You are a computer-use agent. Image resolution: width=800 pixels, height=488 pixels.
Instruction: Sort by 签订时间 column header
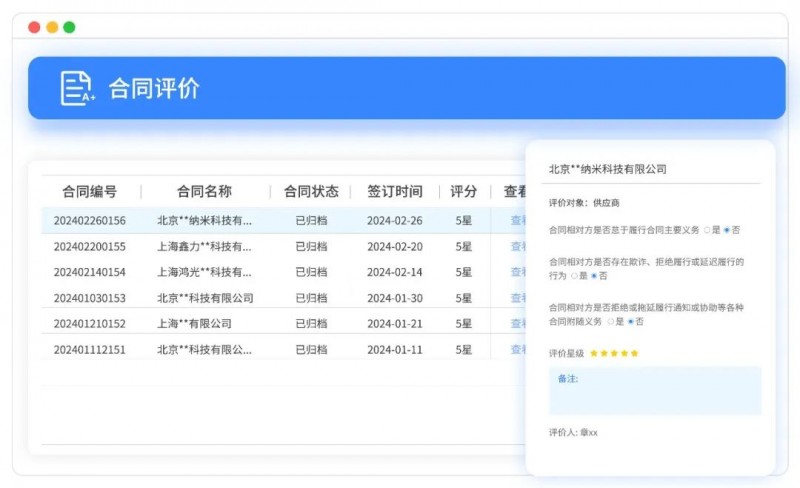pyautogui.click(x=394, y=192)
